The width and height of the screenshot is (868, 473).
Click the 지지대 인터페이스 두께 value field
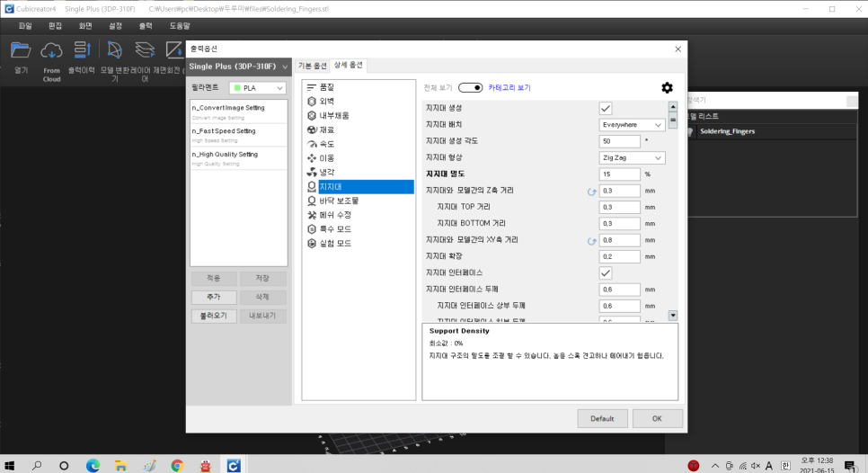619,290
